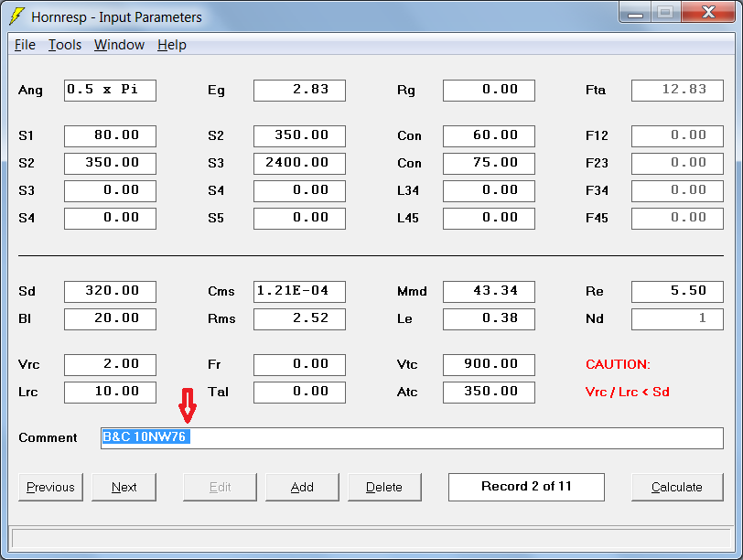
Task: Go to the Previous record
Action: point(50,487)
